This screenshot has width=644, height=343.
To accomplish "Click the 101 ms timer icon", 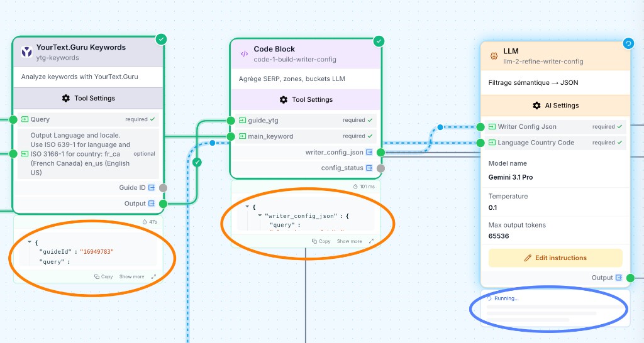I will coord(356,187).
